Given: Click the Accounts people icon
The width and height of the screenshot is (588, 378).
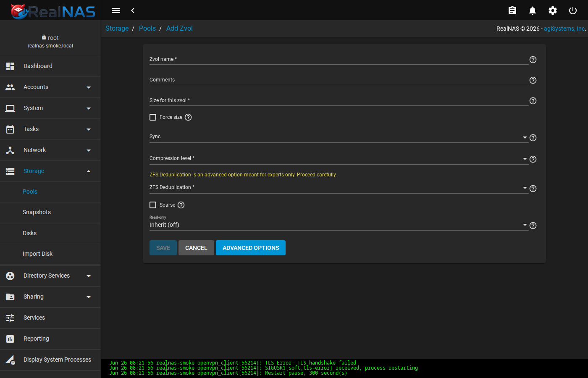Looking at the screenshot, I should coord(10,87).
